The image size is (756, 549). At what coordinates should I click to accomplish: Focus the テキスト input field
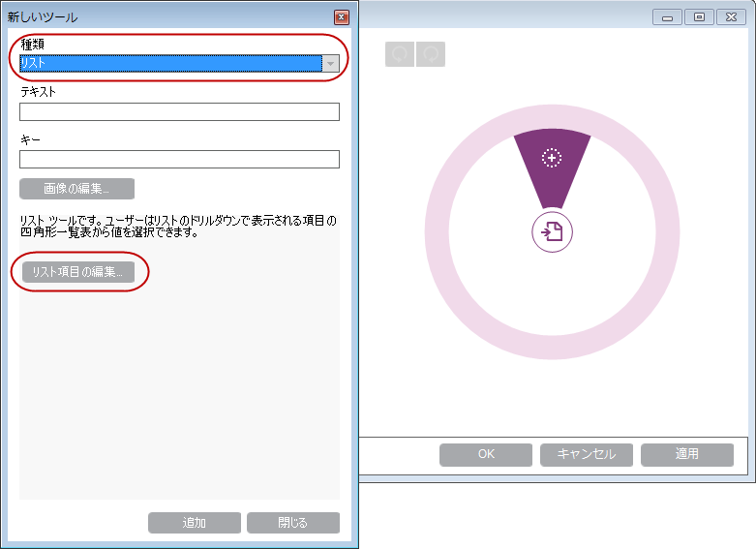pos(179,112)
